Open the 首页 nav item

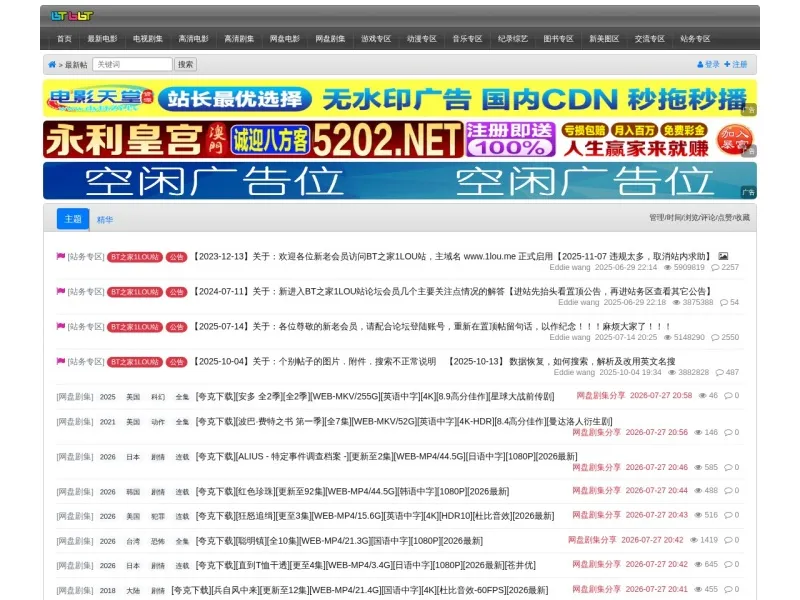[64, 39]
